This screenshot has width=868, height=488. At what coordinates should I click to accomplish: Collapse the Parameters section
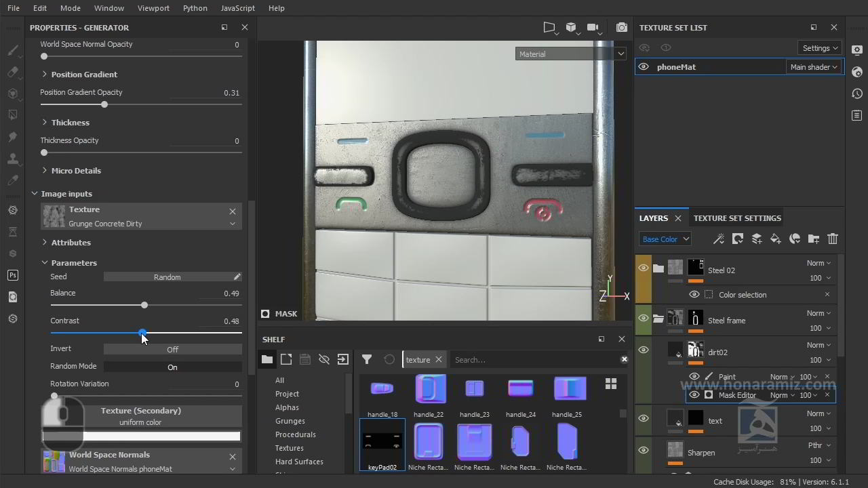(x=45, y=262)
